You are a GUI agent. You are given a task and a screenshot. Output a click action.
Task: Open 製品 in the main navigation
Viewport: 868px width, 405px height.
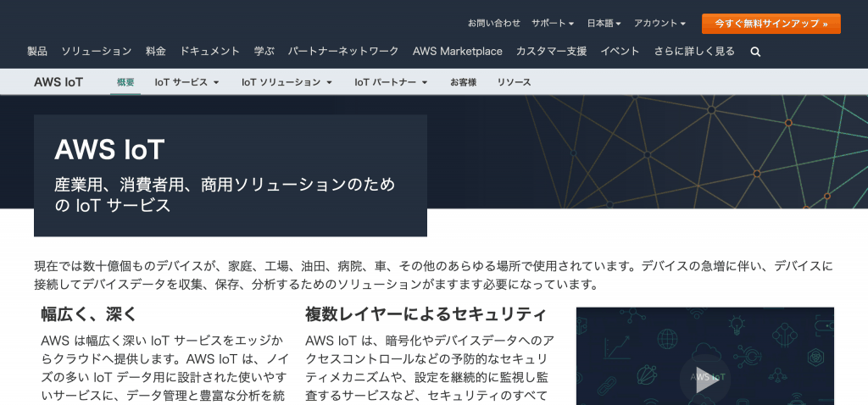pos(37,52)
